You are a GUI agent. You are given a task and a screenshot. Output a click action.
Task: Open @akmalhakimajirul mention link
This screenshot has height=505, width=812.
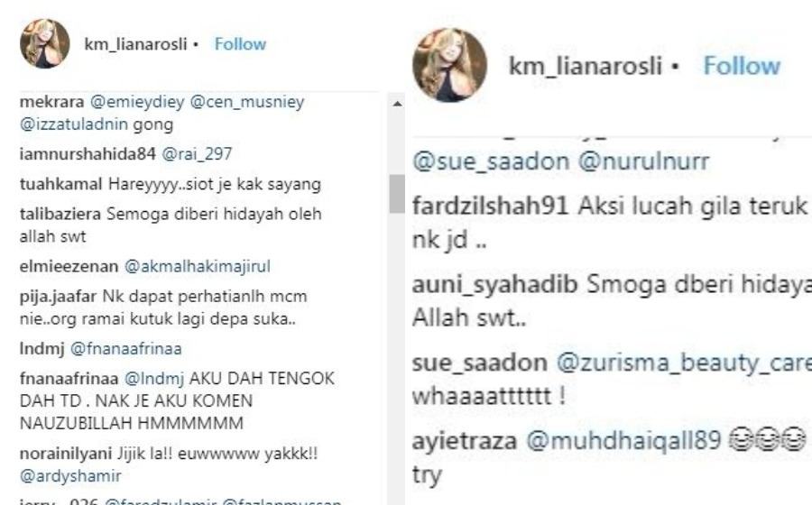tap(198, 266)
